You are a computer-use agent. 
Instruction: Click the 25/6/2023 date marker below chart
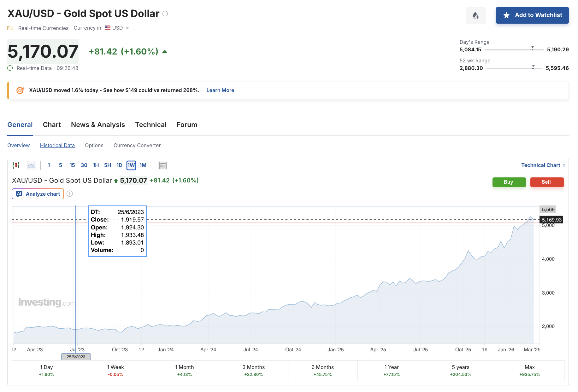coord(76,356)
